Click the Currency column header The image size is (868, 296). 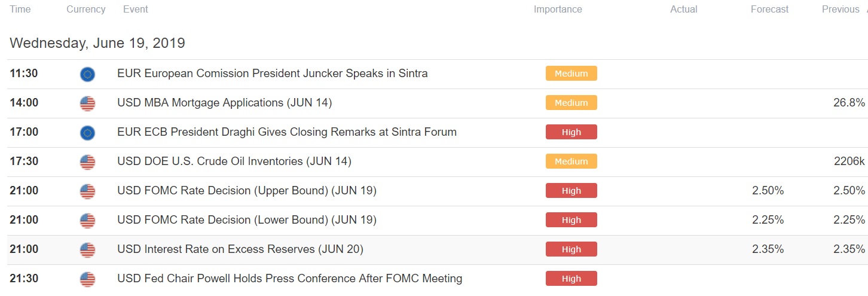[x=86, y=10]
